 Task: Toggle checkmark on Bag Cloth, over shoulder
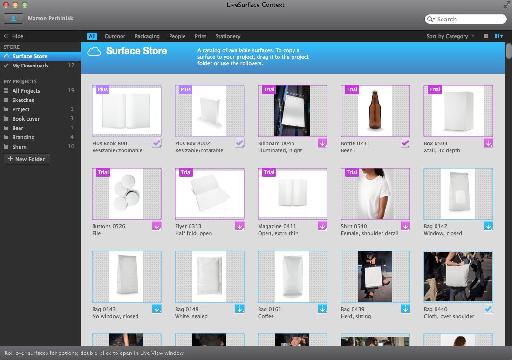(x=488, y=309)
